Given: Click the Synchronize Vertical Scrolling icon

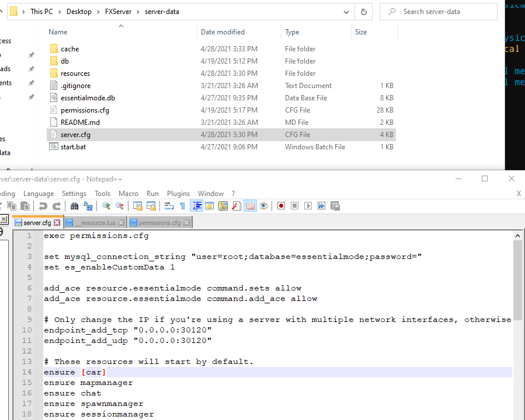Looking at the screenshot, I should (x=138, y=206).
